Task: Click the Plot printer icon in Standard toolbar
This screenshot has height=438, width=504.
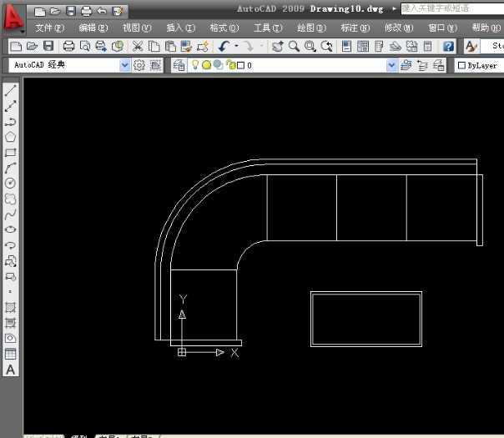Action: [x=68, y=47]
